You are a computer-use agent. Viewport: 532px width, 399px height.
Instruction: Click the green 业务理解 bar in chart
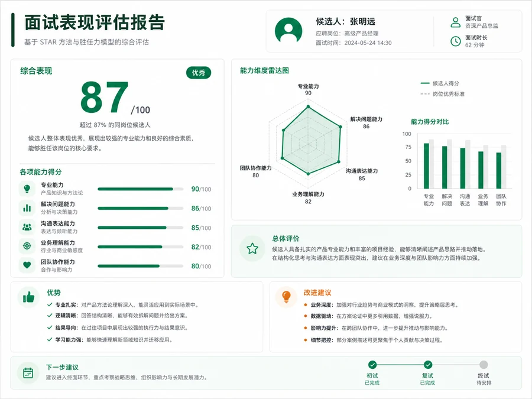[481, 170]
